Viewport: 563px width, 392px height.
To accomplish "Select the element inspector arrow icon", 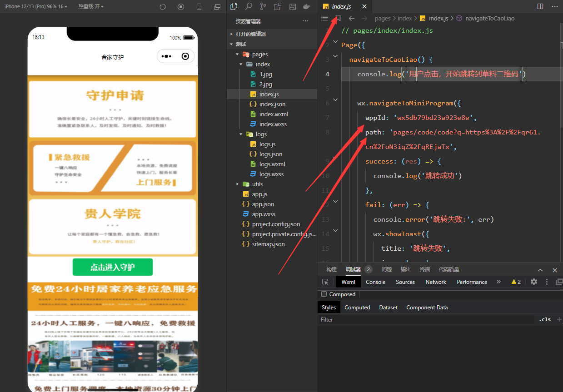I will [325, 282].
